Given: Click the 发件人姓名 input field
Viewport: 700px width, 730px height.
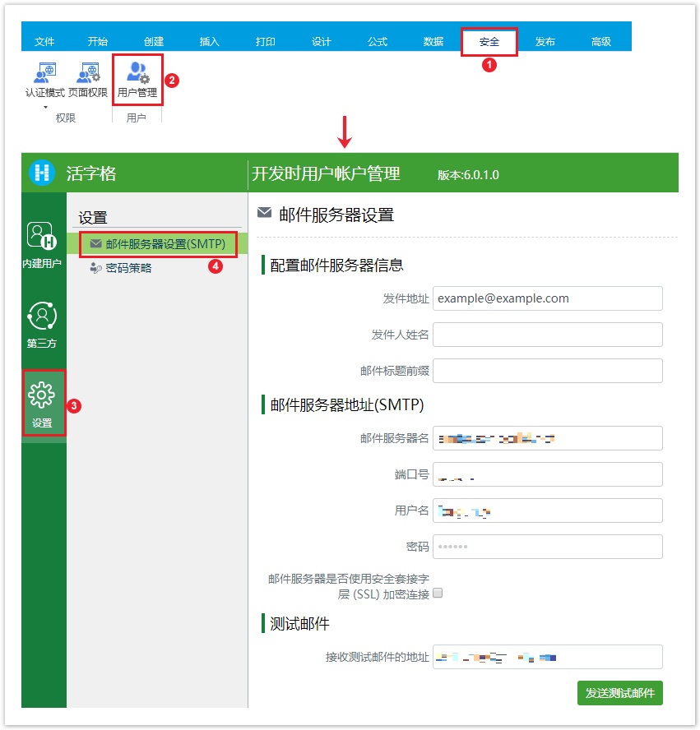Looking at the screenshot, I should tap(548, 335).
